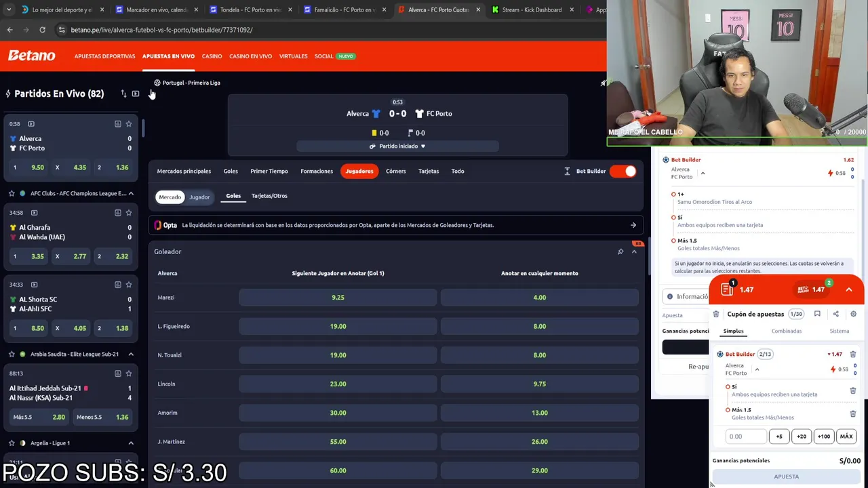Favorite Al Ittihad Jeddah Sub-21 match star

point(129,373)
